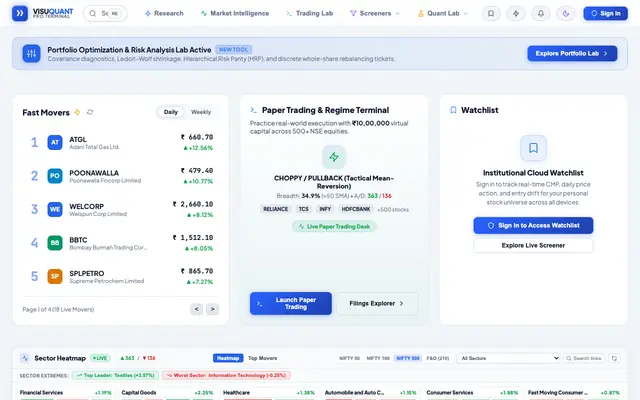Open Market Intelligence menu

(235, 13)
